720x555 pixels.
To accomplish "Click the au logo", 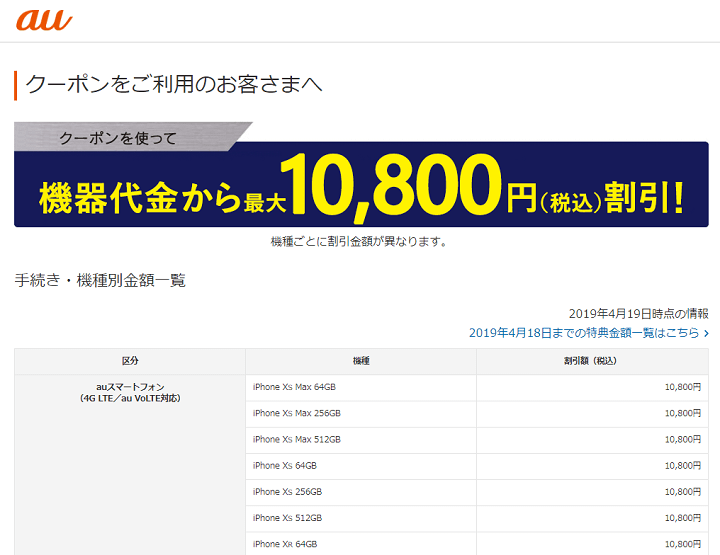I will tap(44, 20).
